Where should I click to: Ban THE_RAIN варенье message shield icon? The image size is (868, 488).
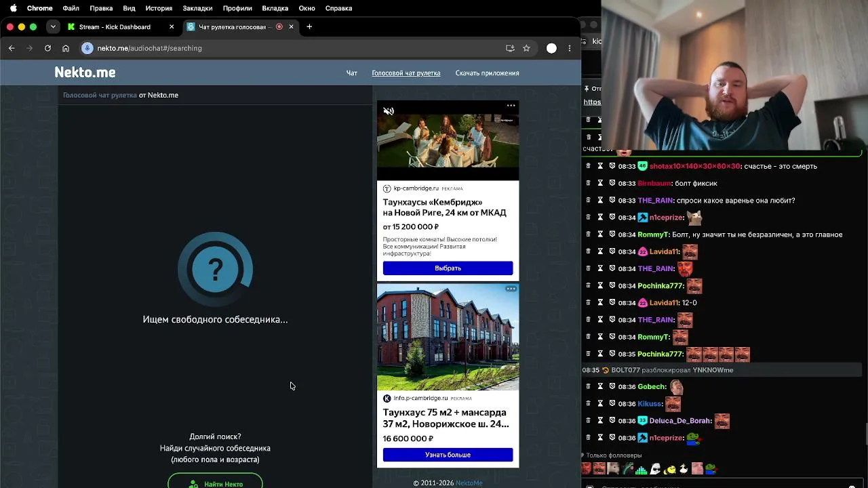pos(612,201)
